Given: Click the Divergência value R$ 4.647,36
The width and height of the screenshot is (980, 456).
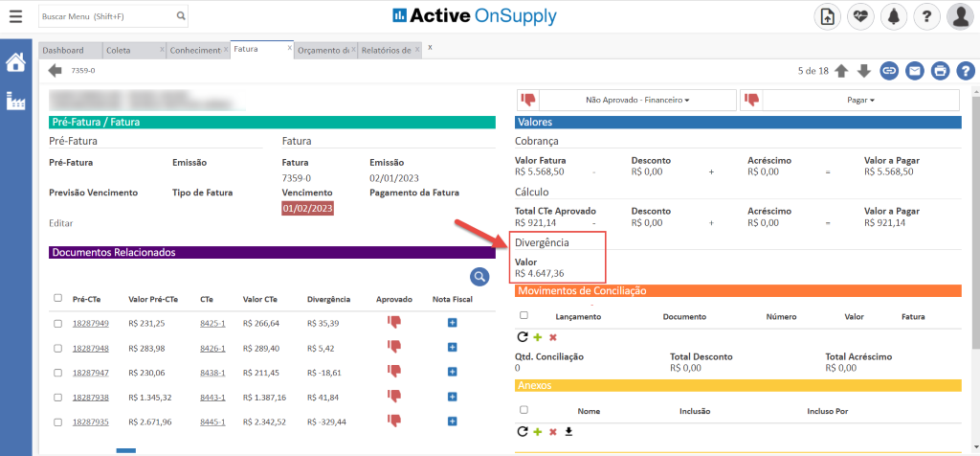Looking at the screenshot, I should [542, 273].
